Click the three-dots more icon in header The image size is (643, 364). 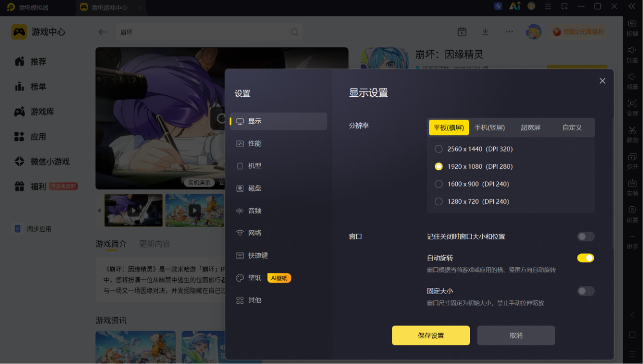[x=509, y=31]
